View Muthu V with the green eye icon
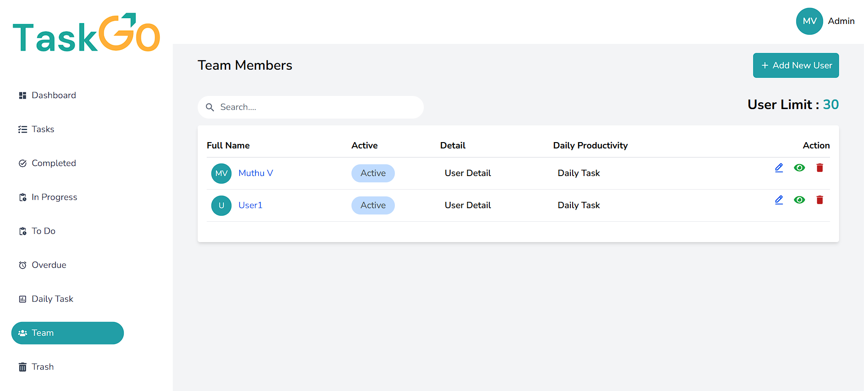 click(x=799, y=168)
